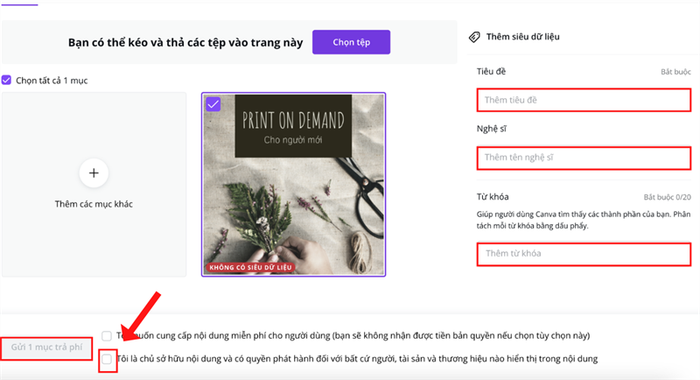
Task: Click the Thêm siêu dữ liệu heading
Action: 523,37
